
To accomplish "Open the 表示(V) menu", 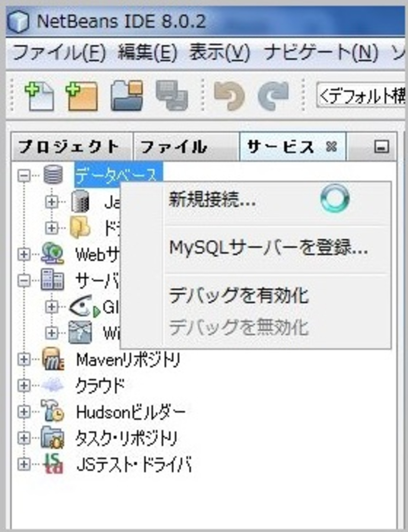I will coord(220,52).
